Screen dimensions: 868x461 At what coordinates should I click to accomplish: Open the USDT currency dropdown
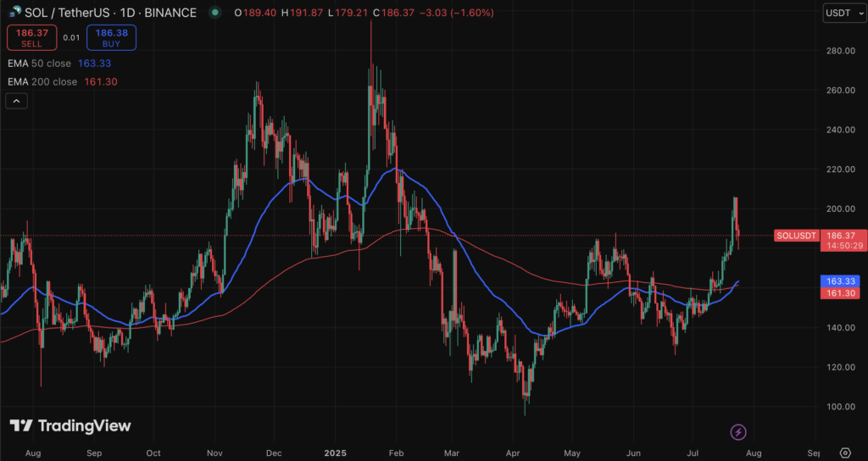point(844,13)
